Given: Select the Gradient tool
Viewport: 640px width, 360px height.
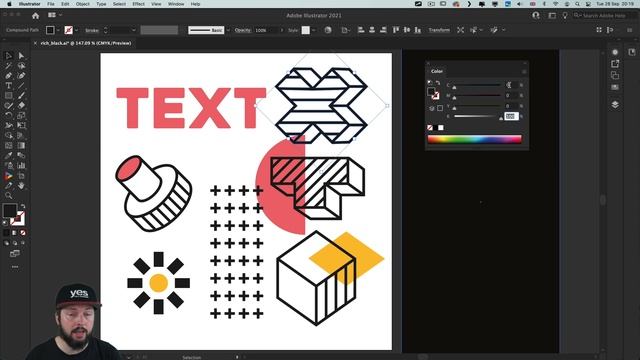Looking at the screenshot, I should point(21,145).
